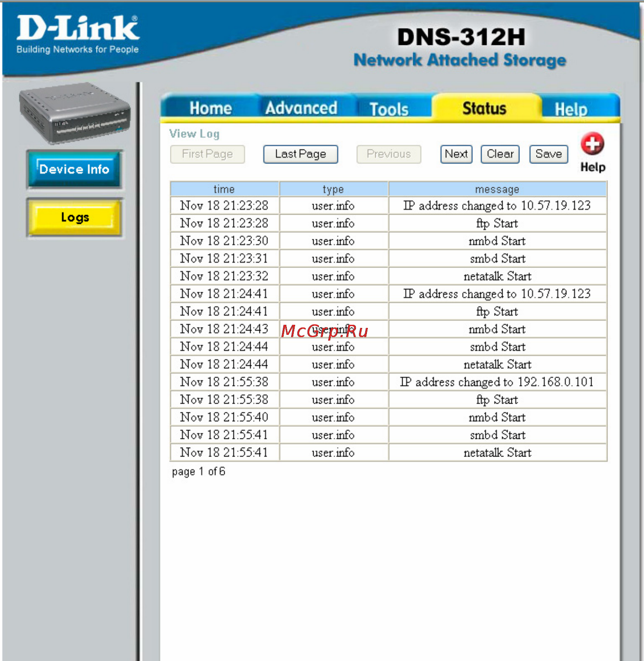The image size is (644, 661).
Task: Click the NAS device image
Action: coord(75,113)
